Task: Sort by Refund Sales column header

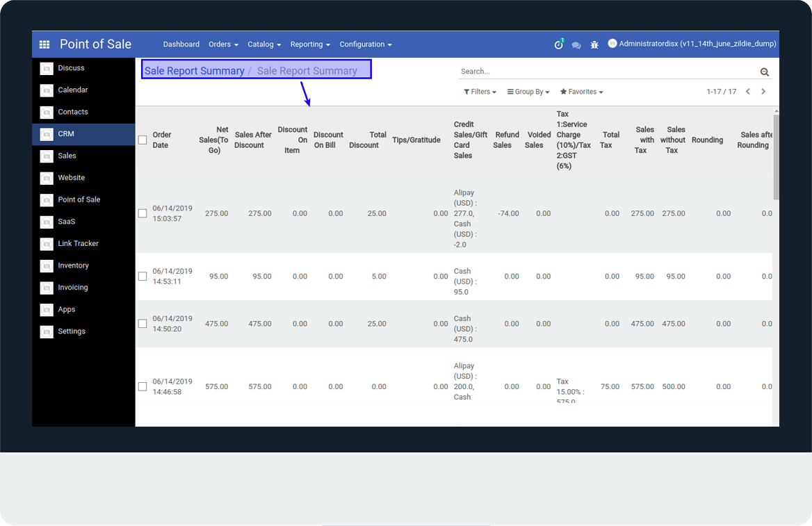Action: (506, 140)
